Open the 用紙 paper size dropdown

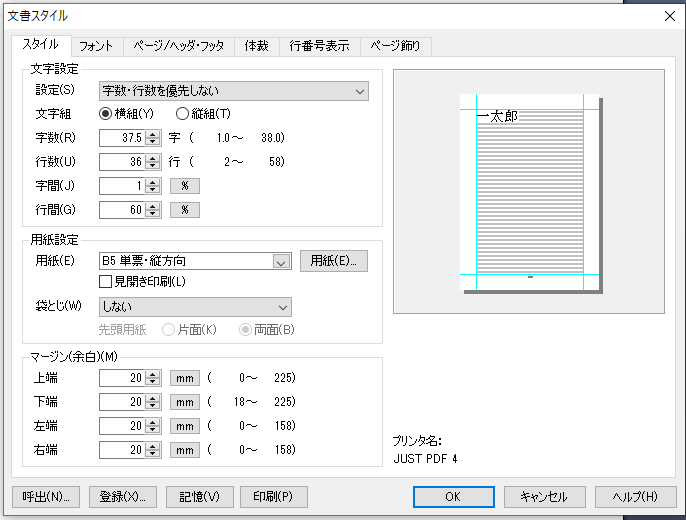281,262
